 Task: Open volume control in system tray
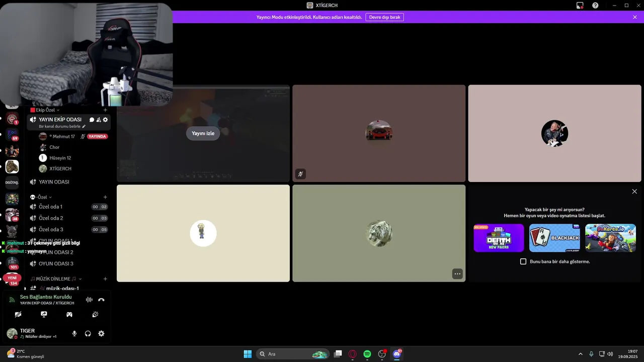(610, 354)
